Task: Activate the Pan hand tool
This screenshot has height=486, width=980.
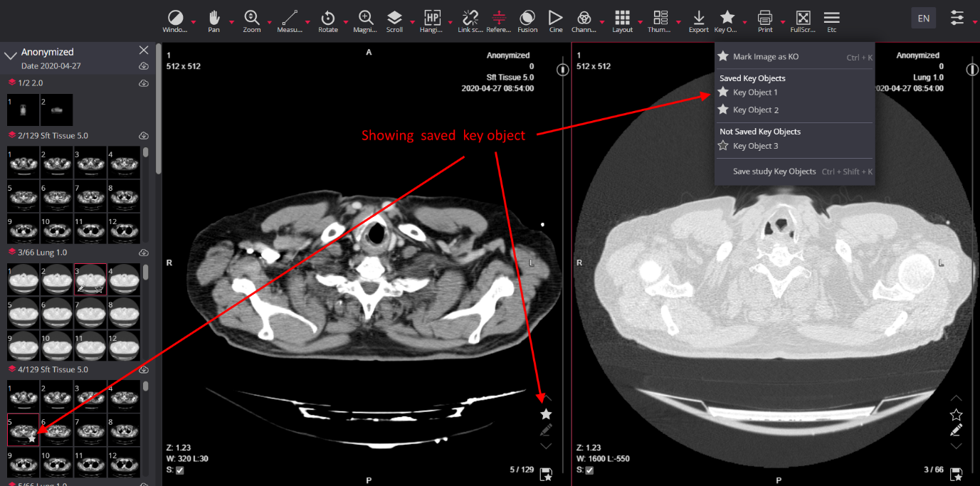Action: pos(214,18)
